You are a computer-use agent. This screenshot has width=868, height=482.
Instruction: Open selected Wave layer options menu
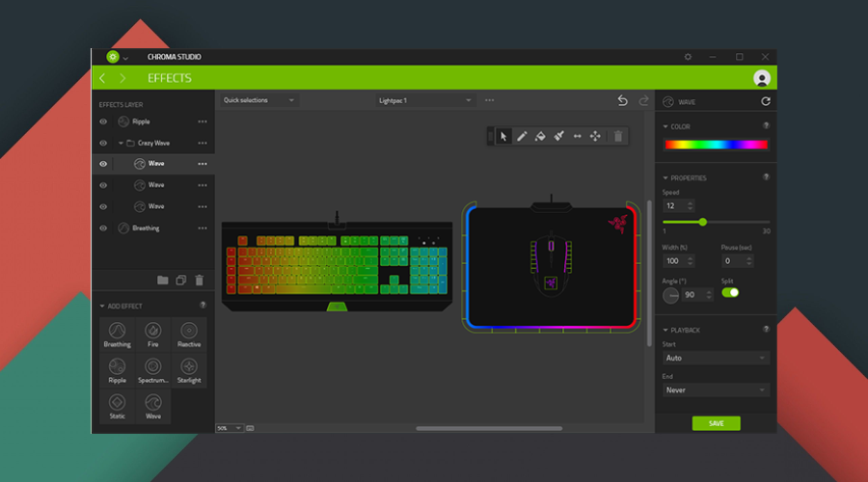click(x=203, y=164)
